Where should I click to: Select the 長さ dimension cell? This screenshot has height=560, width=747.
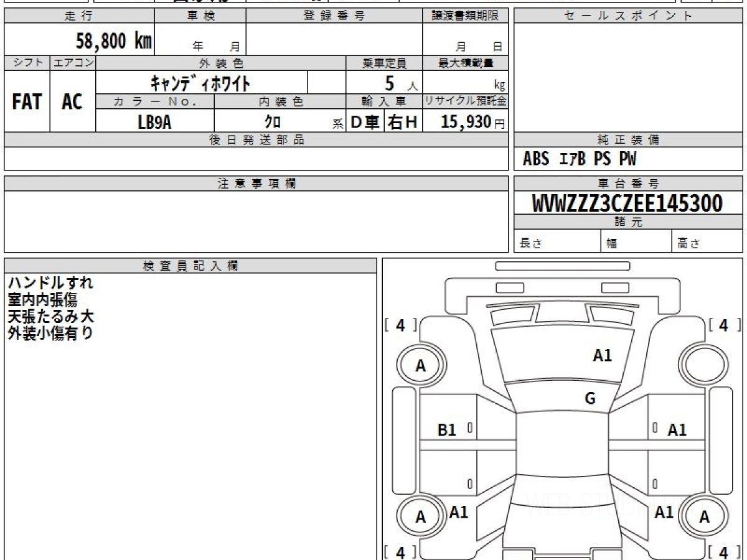[x=558, y=241]
